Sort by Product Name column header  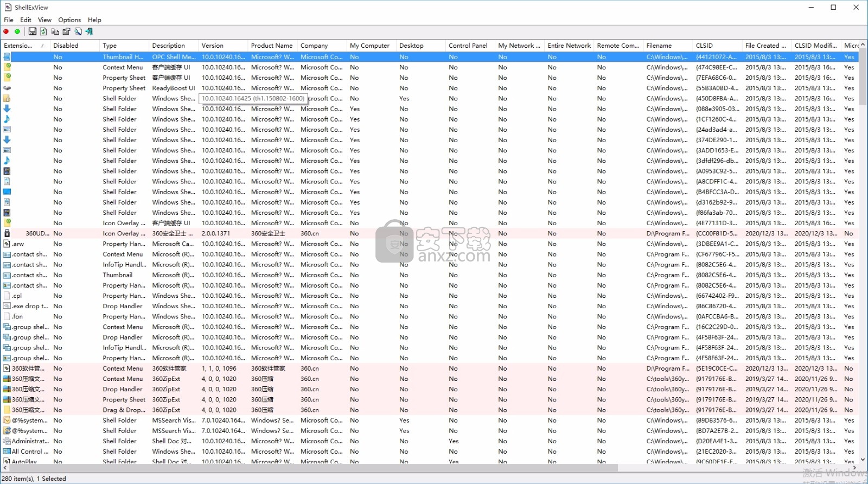click(272, 46)
